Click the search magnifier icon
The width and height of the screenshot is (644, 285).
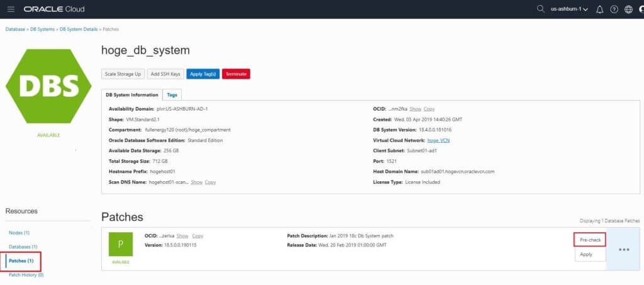[540, 9]
